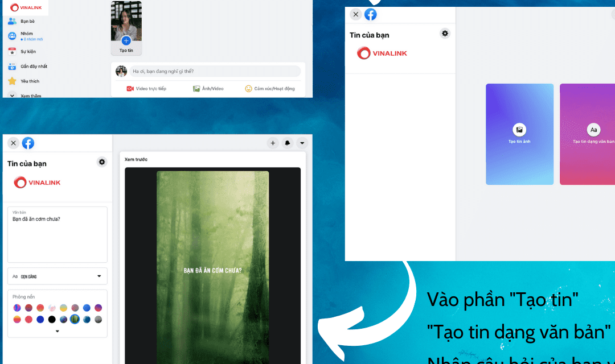Edit the 'Bạn đã ăn cơm chưa?' text field
The image size is (615, 364).
[x=58, y=234]
